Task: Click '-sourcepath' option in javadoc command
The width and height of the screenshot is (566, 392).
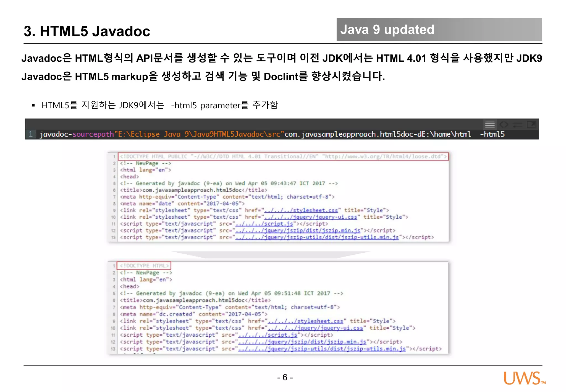Action: pyautogui.click(x=91, y=135)
